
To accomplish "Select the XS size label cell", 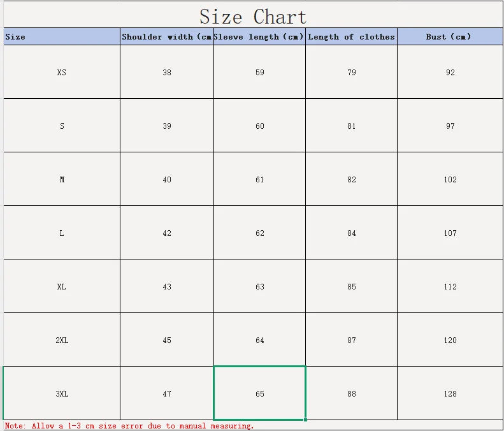I will 62,73.
